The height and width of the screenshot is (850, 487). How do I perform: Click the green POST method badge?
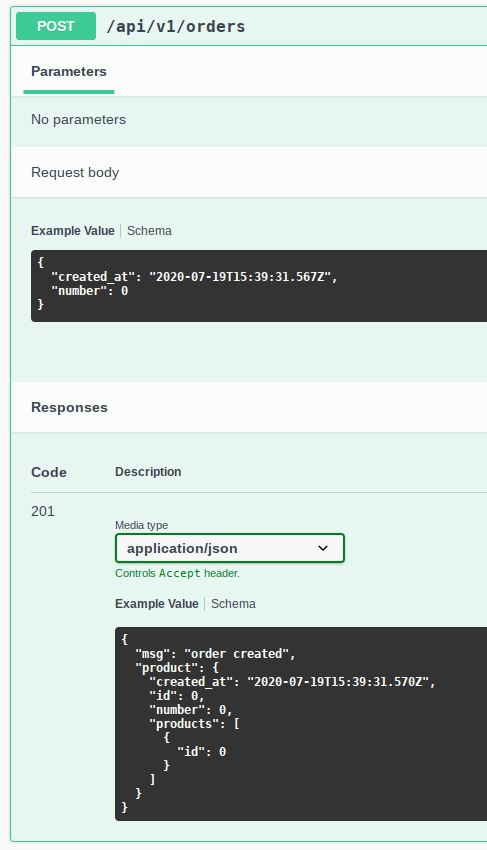[x=56, y=26]
